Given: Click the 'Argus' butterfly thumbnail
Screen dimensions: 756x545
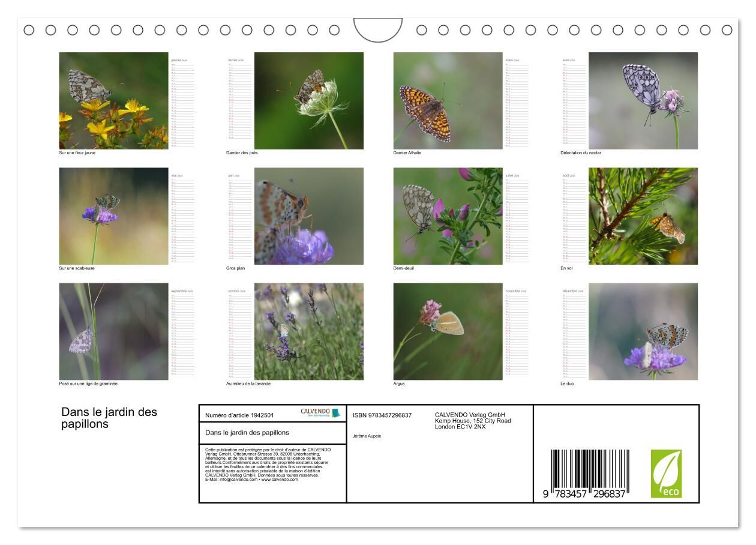Looking at the screenshot, I should click(x=448, y=331).
